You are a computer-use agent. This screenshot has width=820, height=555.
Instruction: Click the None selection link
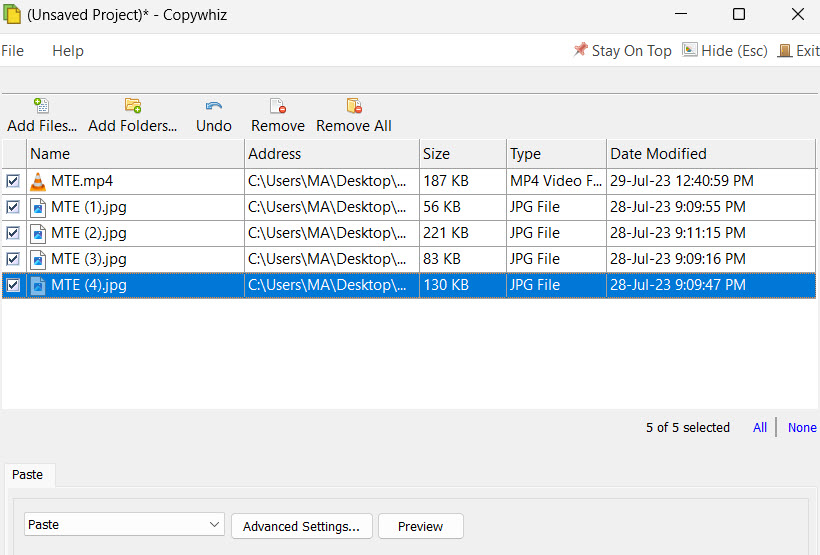coord(802,427)
